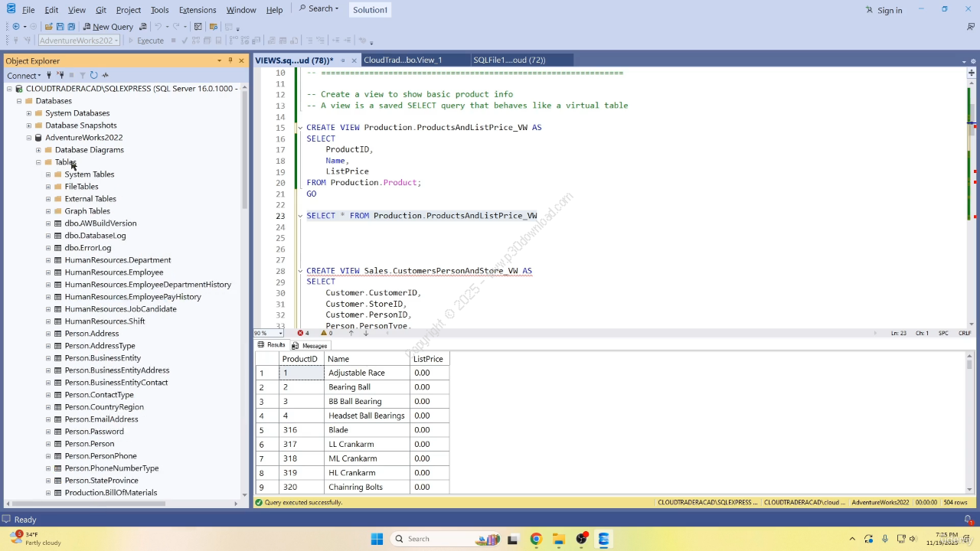This screenshot has width=980, height=551.
Task: Open the Tools menu
Action: click(x=159, y=10)
